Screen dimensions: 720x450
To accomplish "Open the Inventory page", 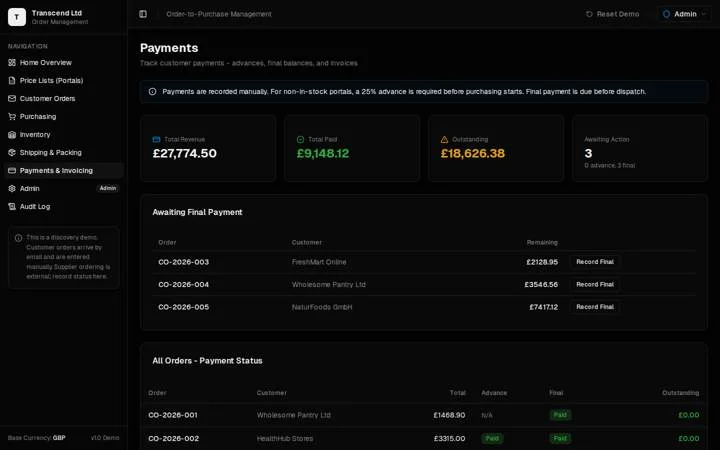I will [63, 135].
